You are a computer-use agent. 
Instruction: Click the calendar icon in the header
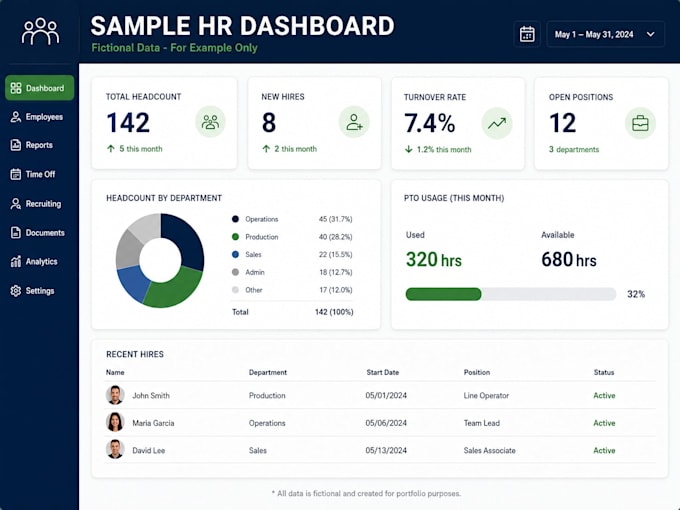[527, 34]
